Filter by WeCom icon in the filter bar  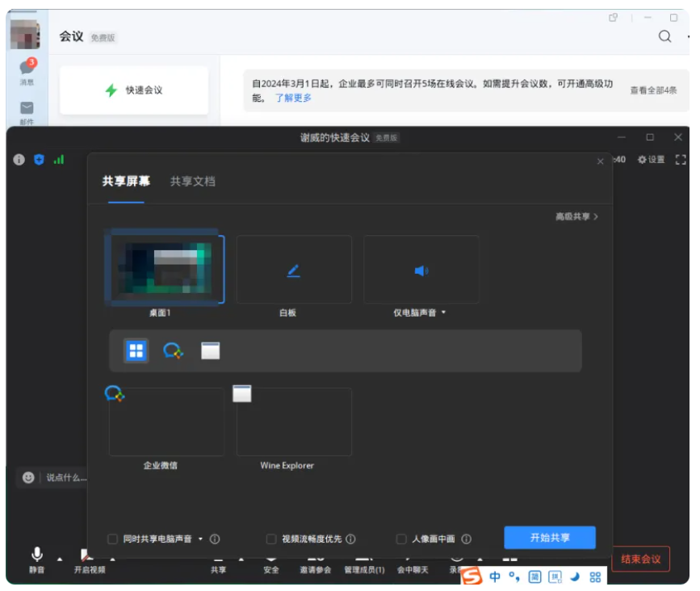click(174, 350)
